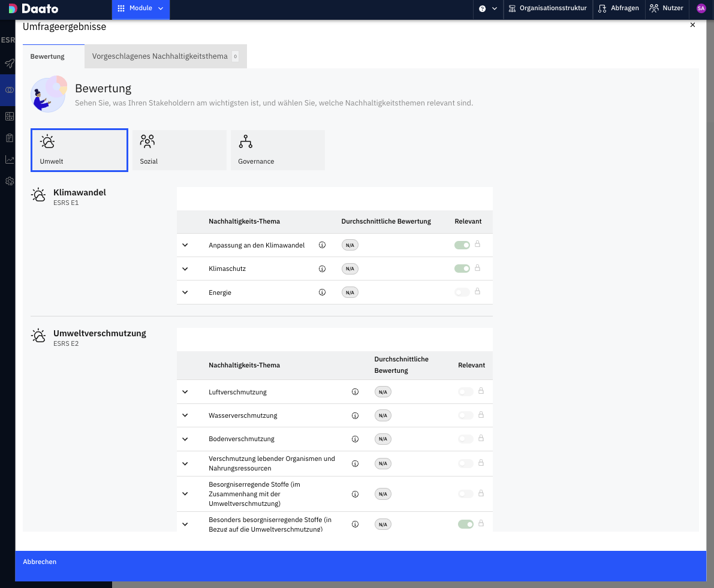This screenshot has height=588, width=714.
Task: Click the info icon beside Energie
Action: 322,293
